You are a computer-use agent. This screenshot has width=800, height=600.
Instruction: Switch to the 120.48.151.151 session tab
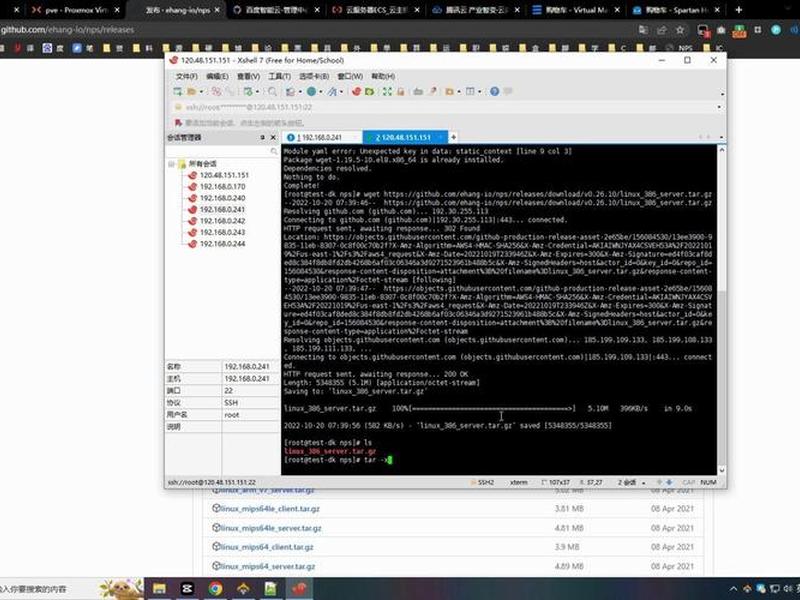pos(405,137)
